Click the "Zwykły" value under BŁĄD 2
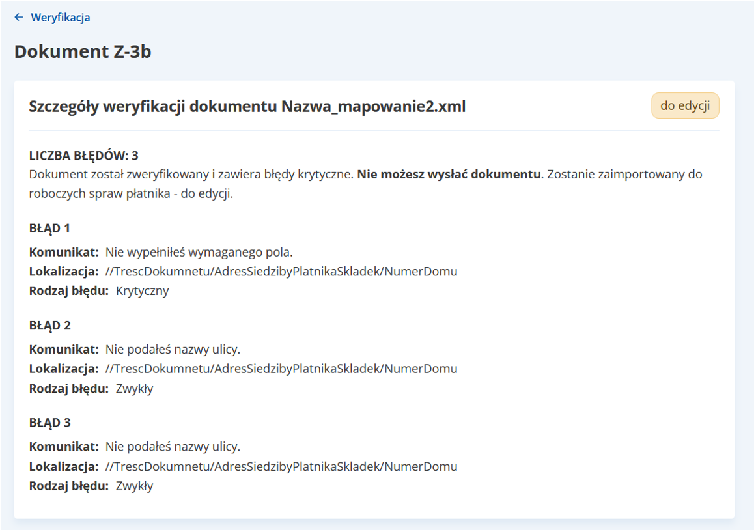Image resolution: width=756 pixels, height=532 pixels. coord(134,389)
